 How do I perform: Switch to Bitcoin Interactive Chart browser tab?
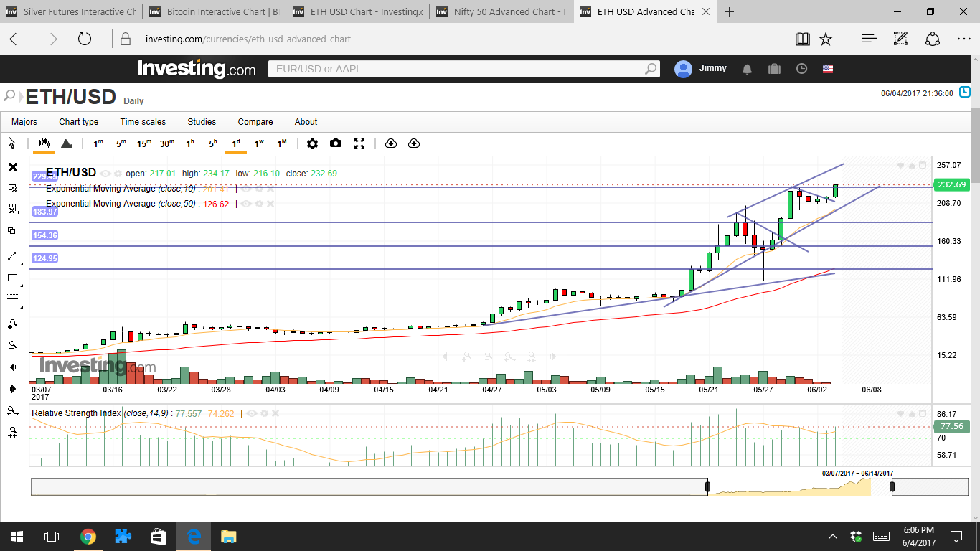point(214,11)
